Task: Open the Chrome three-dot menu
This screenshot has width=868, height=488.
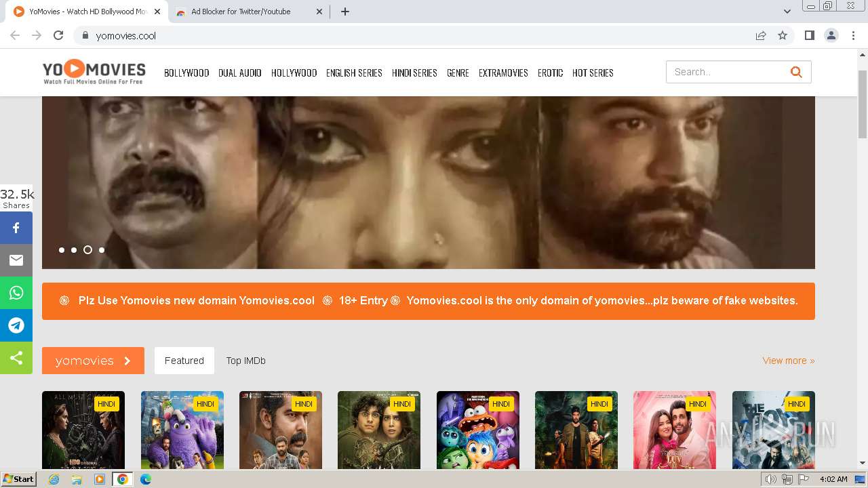Action: 853,35
